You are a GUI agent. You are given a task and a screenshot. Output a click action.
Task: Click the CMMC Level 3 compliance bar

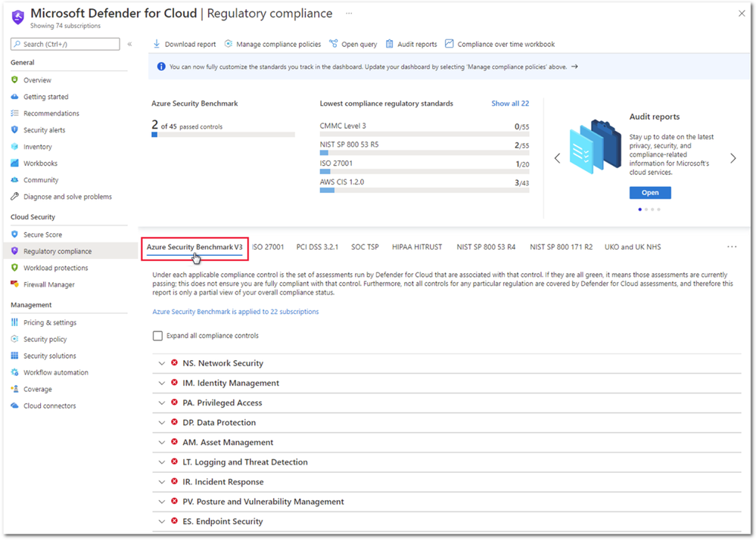pyautogui.click(x=425, y=135)
